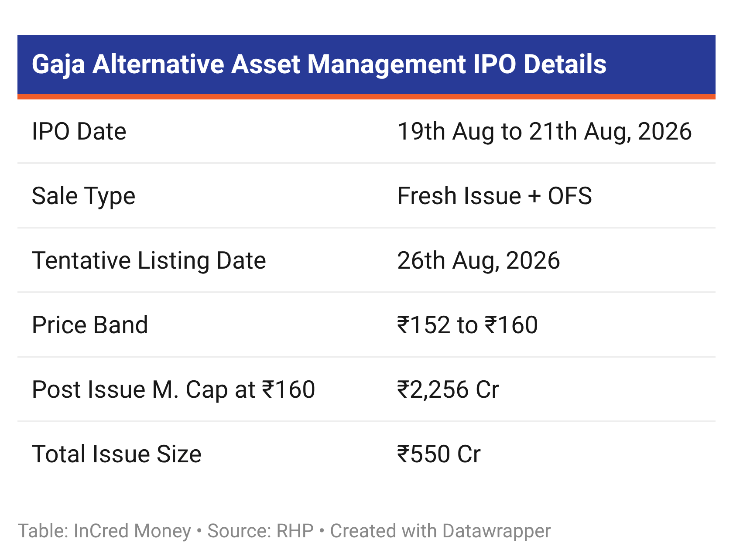Select the 'Sale Type' label
Image resolution: width=733 pixels, height=560 pixels.
pyautogui.click(x=83, y=196)
